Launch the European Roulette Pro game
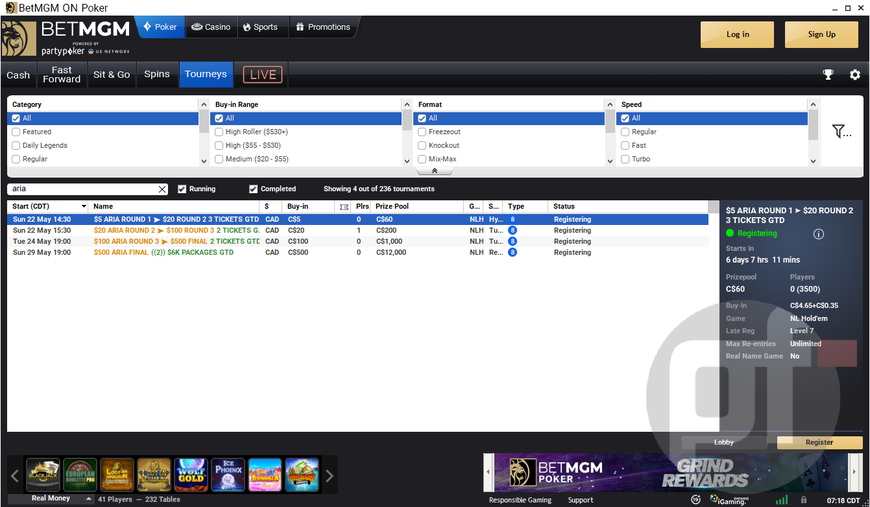The width and height of the screenshot is (870, 507). pos(80,475)
